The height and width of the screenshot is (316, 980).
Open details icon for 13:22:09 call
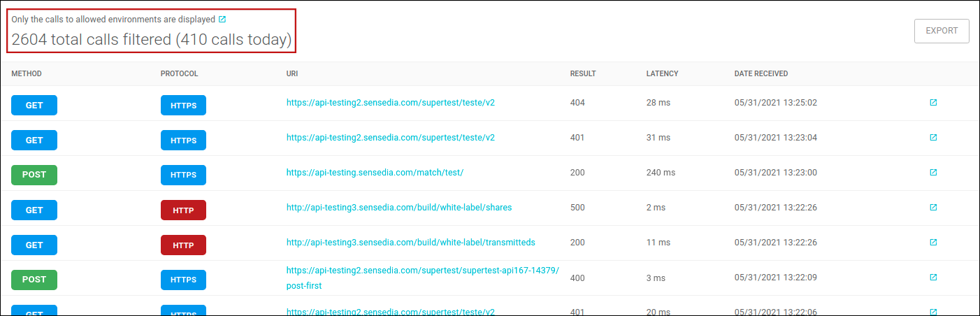(x=933, y=278)
